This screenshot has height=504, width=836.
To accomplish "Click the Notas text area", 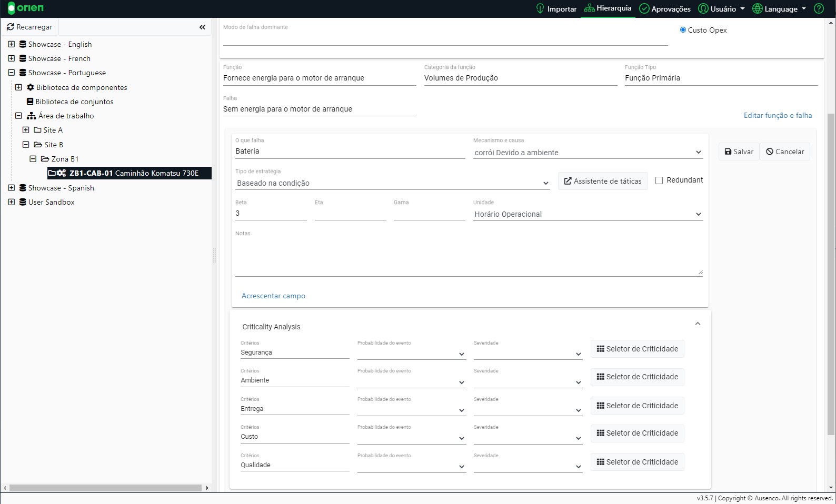I will (469, 257).
